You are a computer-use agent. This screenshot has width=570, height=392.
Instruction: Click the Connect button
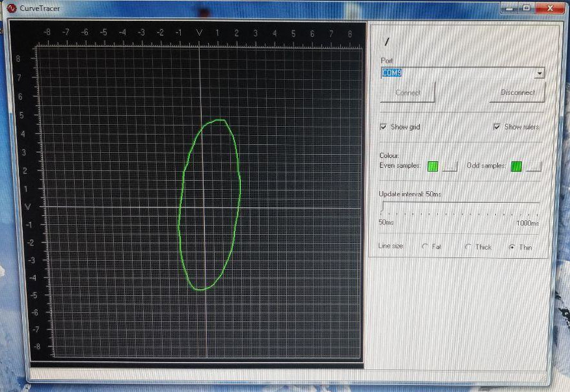(x=407, y=93)
